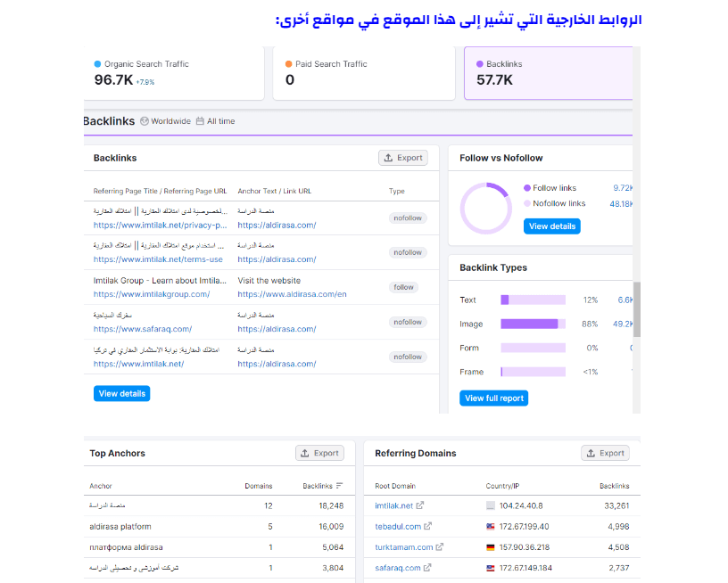Click the Nofollow links legend dot
Viewport: 728px width, 583px height.
527,203
